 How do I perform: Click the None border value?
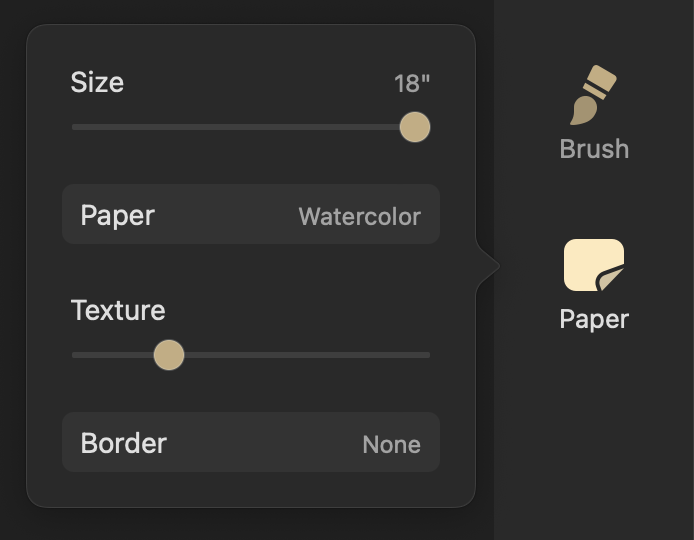[x=391, y=444]
